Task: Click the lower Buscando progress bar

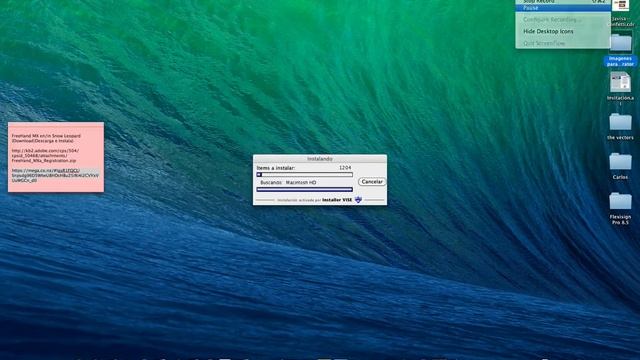Action: pos(304,189)
